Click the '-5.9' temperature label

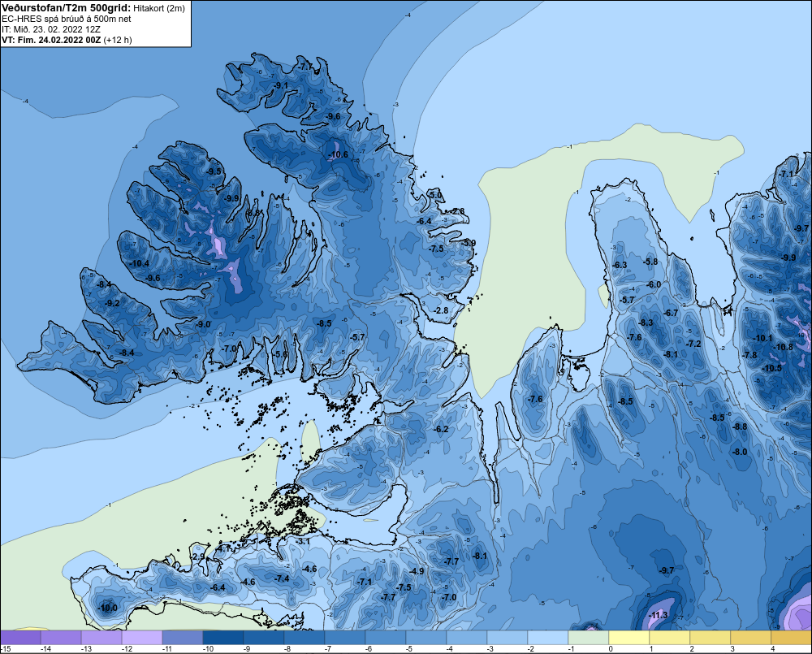tap(469, 243)
